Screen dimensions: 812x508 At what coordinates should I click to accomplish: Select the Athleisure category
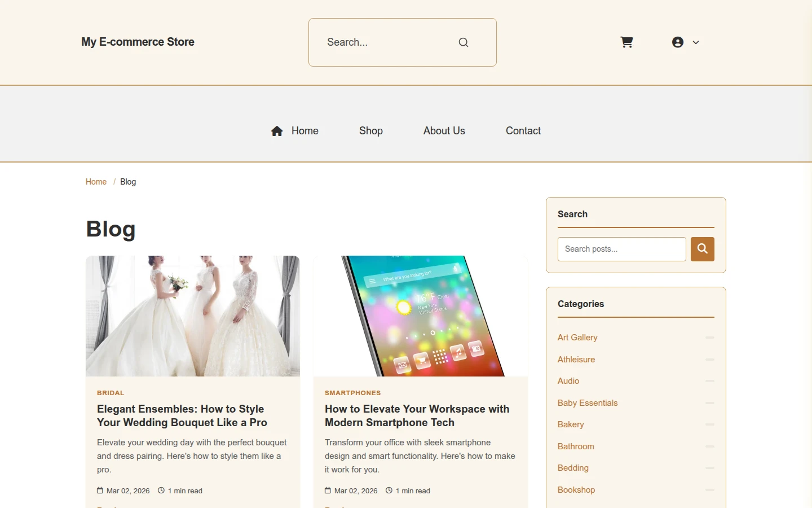tap(576, 360)
